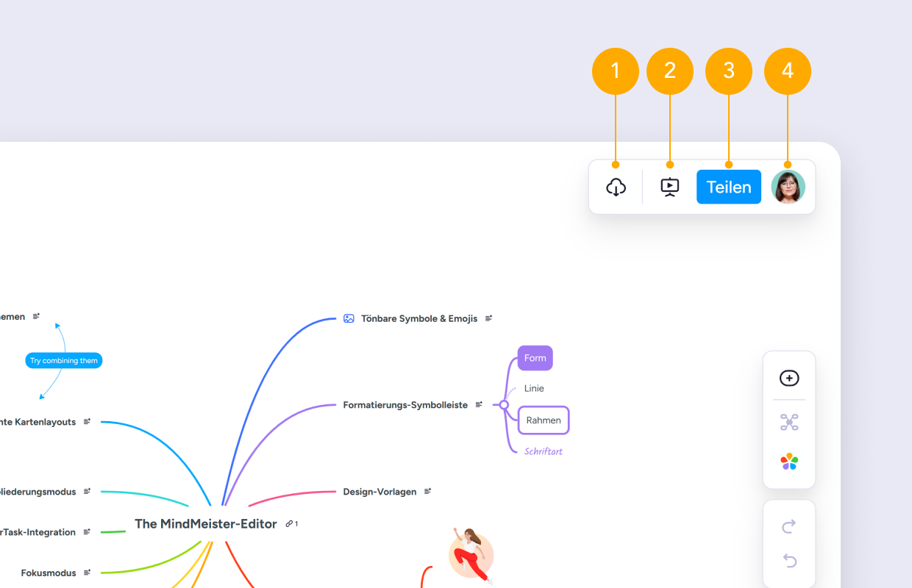Open note icon after Formatierungs-Symbolleiste
The width and height of the screenshot is (912, 588).
click(x=480, y=404)
